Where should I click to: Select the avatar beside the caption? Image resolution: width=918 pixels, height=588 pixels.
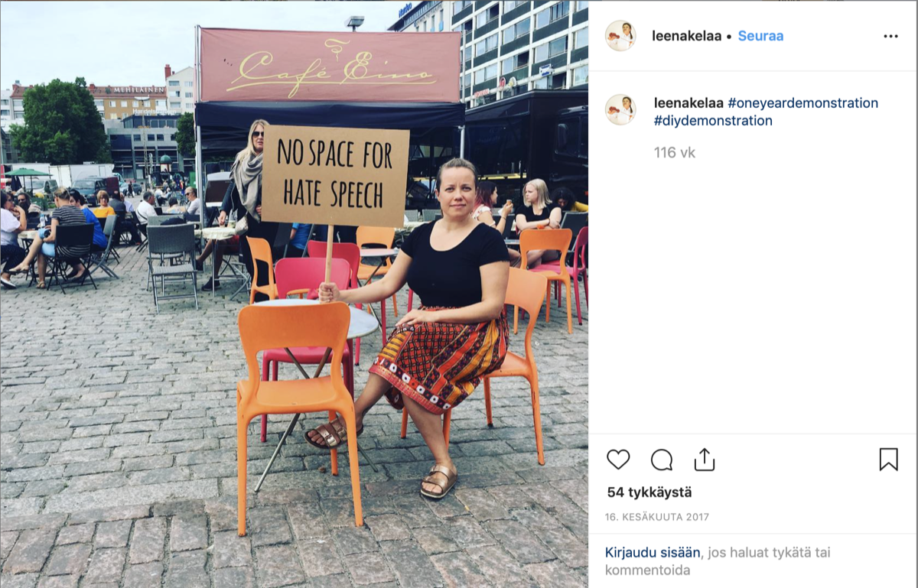point(620,109)
